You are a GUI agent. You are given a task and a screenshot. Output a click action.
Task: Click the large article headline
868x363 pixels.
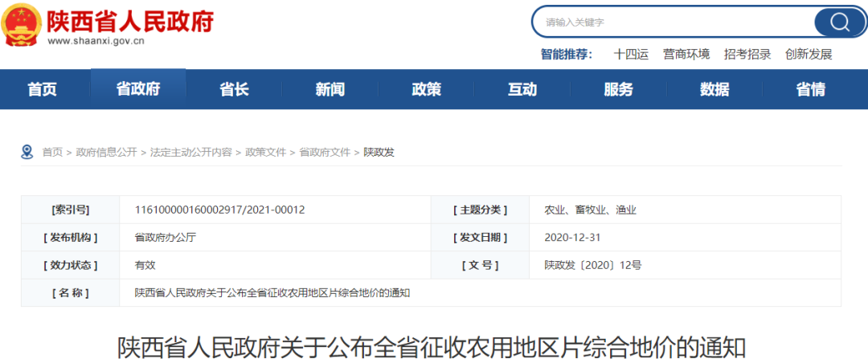pyautogui.click(x=432, y=348)
